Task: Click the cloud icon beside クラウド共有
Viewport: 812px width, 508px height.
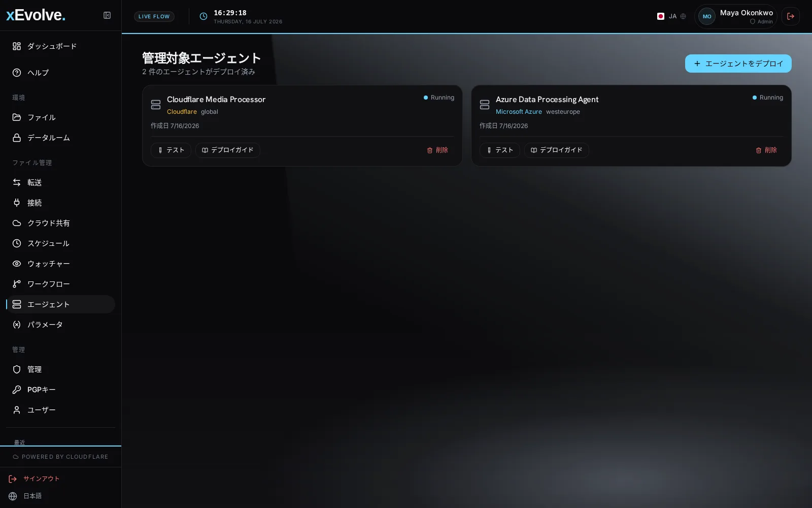Action: (x=17, y=223)
